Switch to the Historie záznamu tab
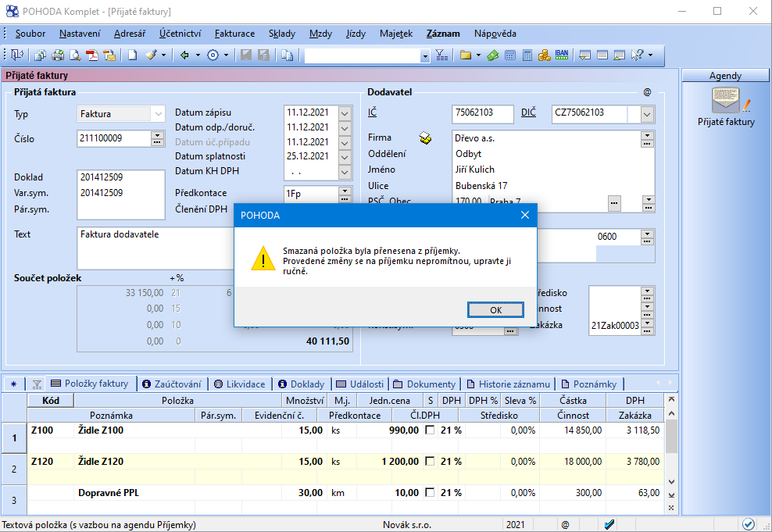This screenshot has width=772, height=532. click(x=508, y=384)
